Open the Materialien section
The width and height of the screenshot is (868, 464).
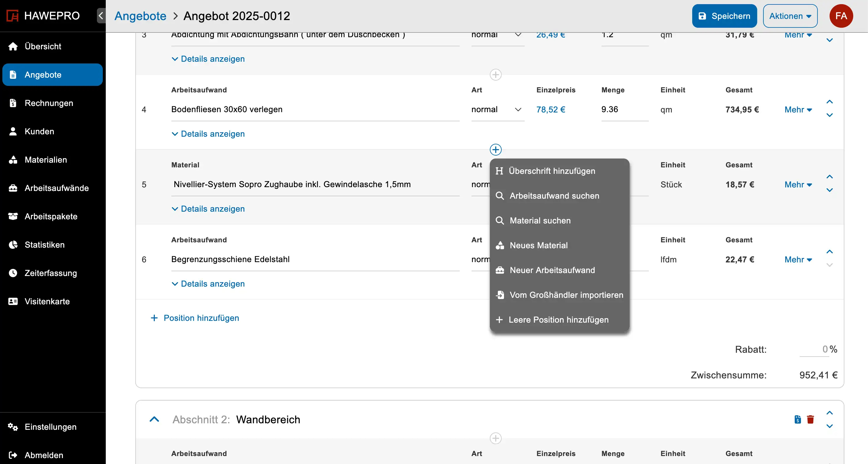coord(53,160)
